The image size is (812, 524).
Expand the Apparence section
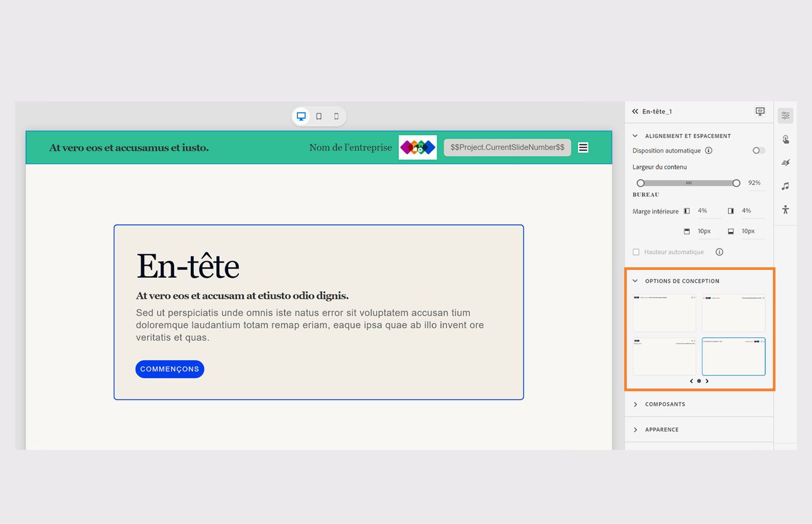636,429
